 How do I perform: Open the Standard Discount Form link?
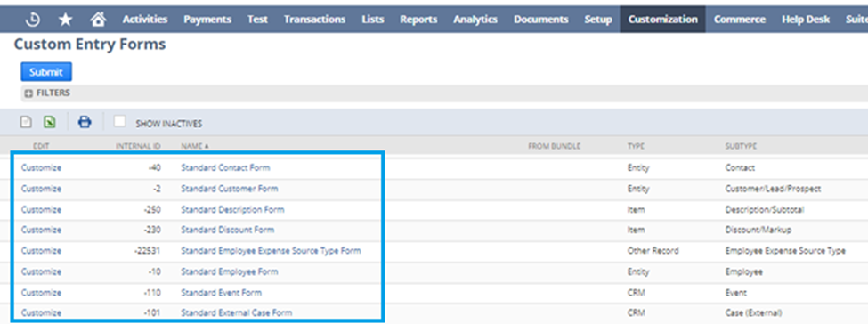click(228, 230)
